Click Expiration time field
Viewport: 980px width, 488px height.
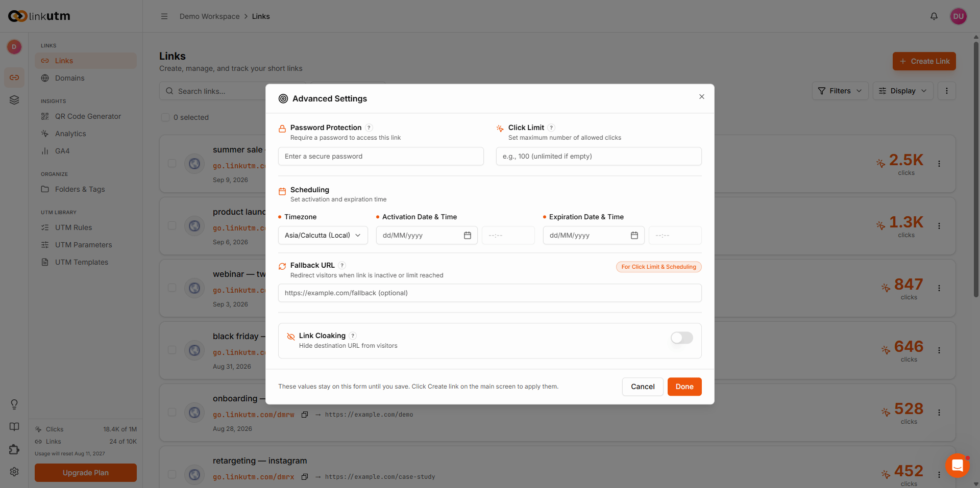tap(675, 236)
